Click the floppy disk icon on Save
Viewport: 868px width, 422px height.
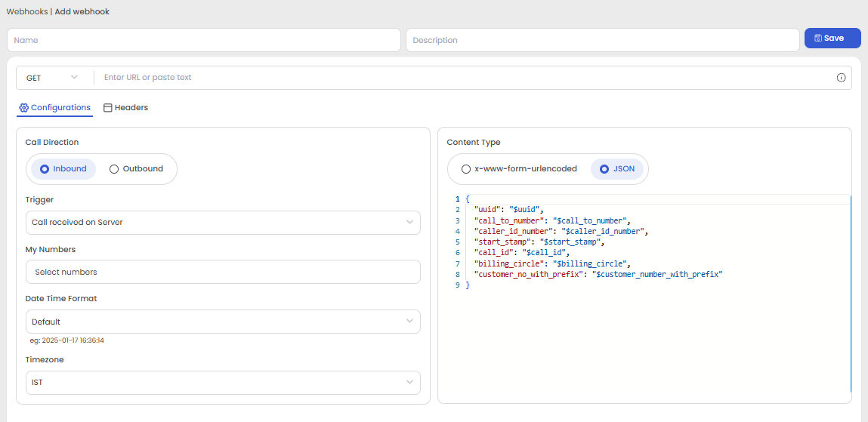click(x=818, y=39)
